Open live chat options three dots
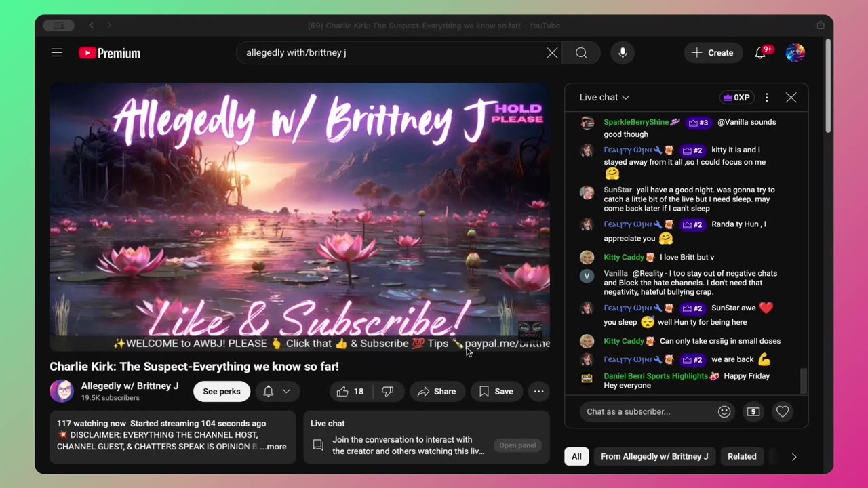The image size is (868, 488). pos(767,98)
